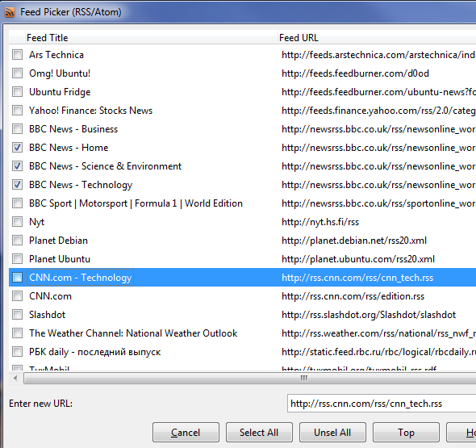
Task: Select the Planet Ubuntu feed row
Action: (242, 259)
